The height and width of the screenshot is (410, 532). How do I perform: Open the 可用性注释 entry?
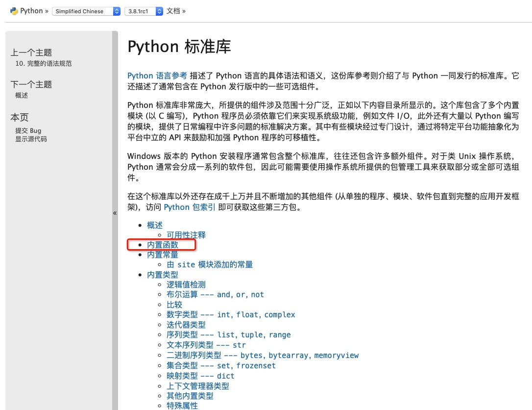pos(186,235)
